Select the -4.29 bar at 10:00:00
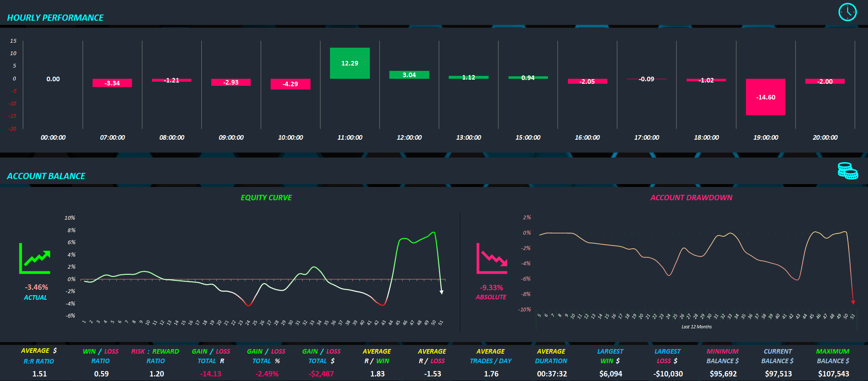 point(290,84)
